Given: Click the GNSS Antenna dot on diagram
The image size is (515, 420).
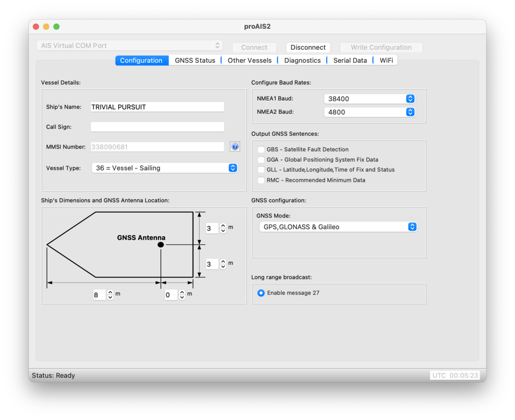Looking at the screenshot, I should [x=160, y=245].
